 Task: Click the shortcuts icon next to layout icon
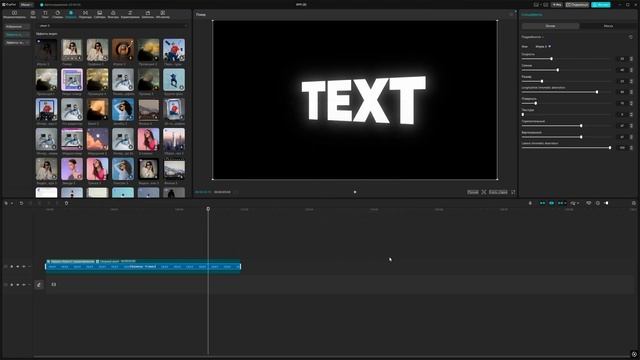tap(545, 4)
